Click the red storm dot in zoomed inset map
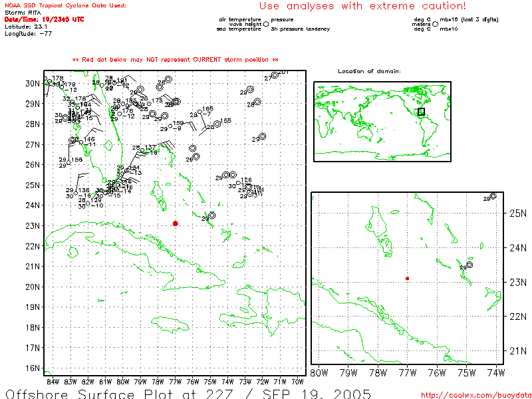 coord(407,278)
